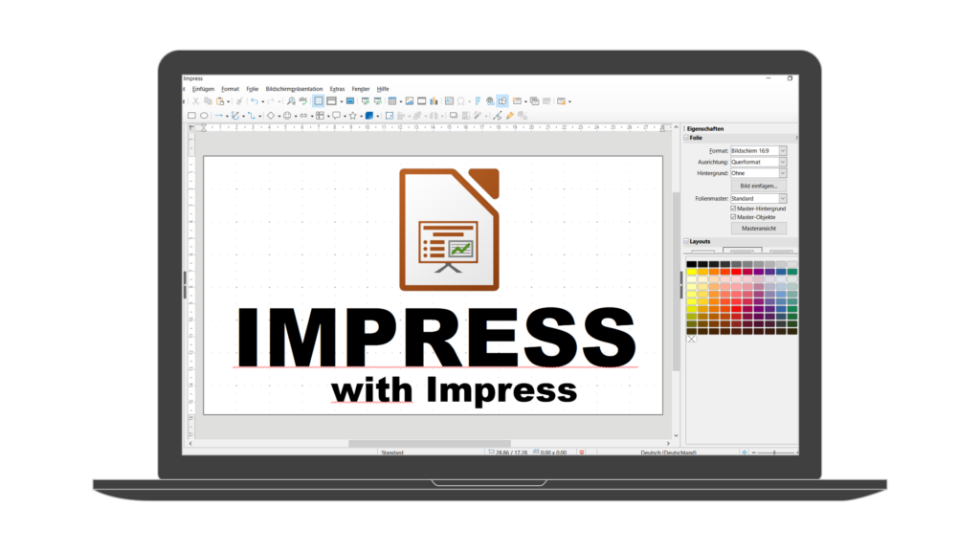Screen dimensions: 980x551
Task: Click the Undo arrow icon
Action: pos(254,100)
